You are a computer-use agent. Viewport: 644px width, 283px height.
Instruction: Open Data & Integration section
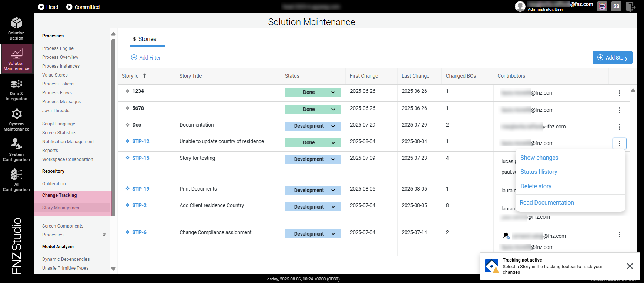pyautogui.click(x=16, y=90)
